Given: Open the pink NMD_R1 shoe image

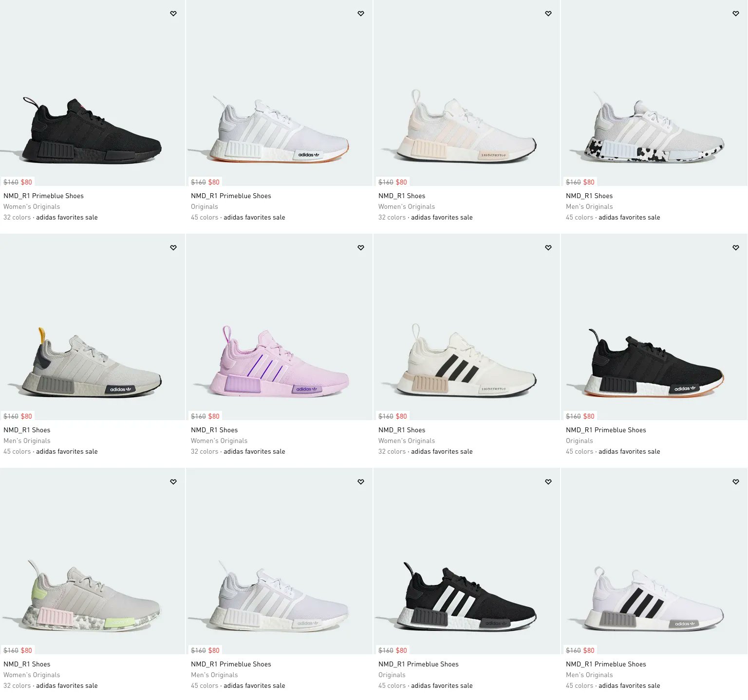Looking at the screenshot, I should (x=280, y=327).
